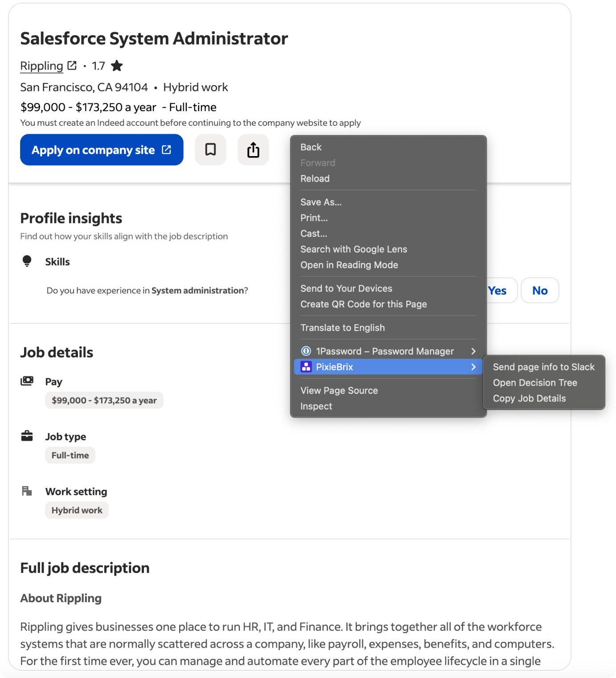Expand the 1Password submenu arrow
Viewport: 616px width, 678px height.
(473, 351)
